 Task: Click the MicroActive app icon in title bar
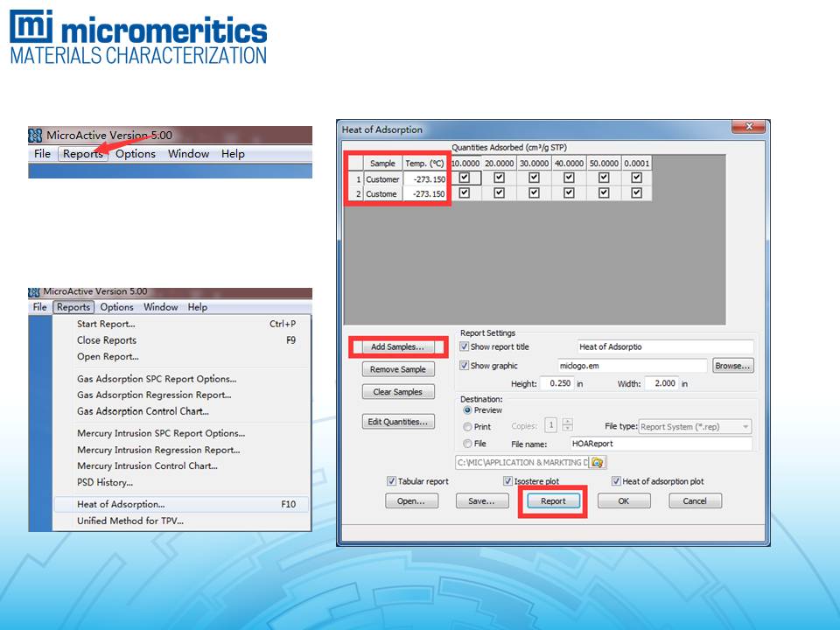tap(36, 136)
